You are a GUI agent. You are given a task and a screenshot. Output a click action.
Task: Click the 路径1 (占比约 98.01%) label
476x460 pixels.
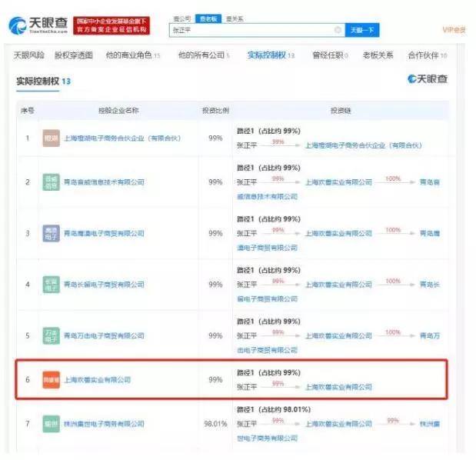coord(274,409)
